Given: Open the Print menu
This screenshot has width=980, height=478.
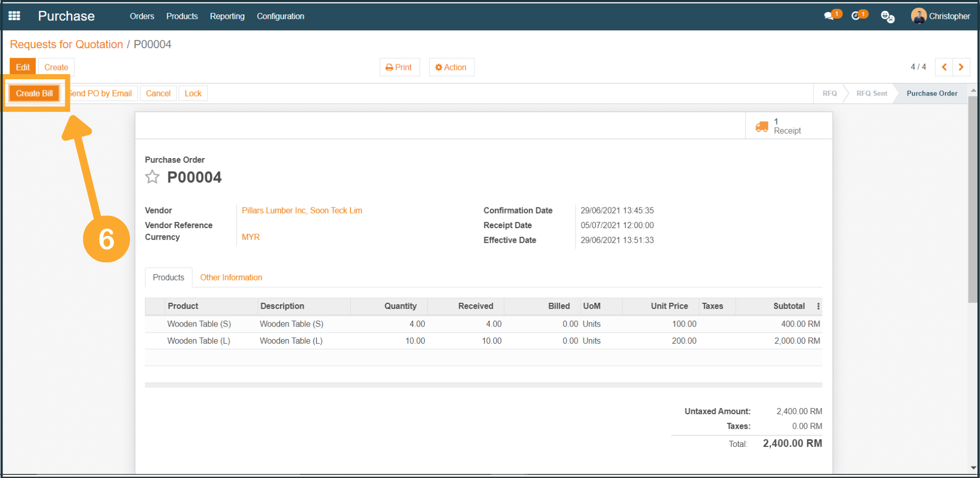Looking at the screenshot, I should point(399,67).
